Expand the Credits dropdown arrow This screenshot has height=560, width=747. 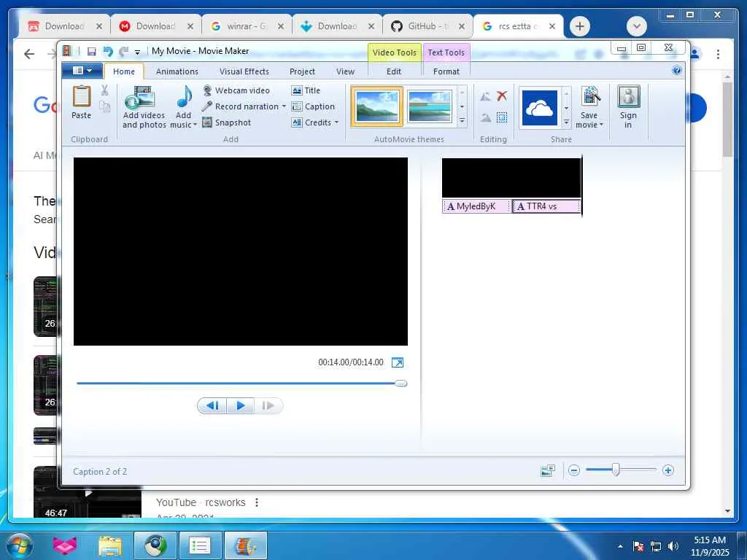[336, 122]
